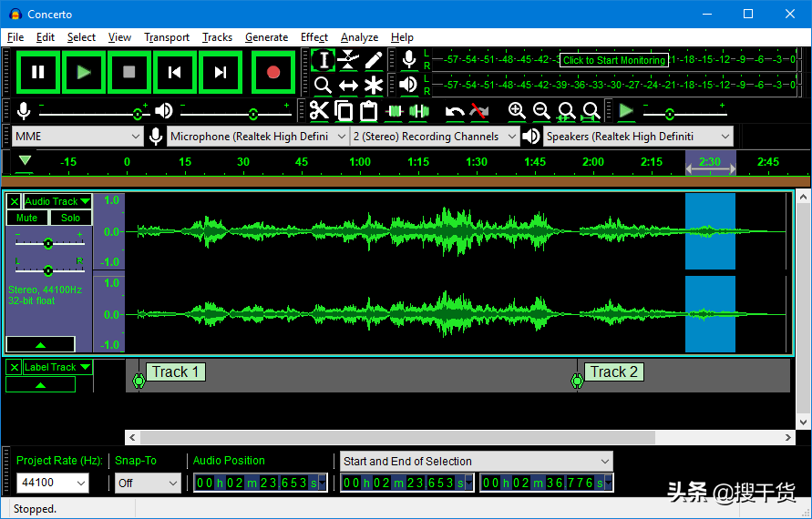Choose the Draw pencil tool
The width and height of the screenshot is (812, 519).
tap(373, 60)
